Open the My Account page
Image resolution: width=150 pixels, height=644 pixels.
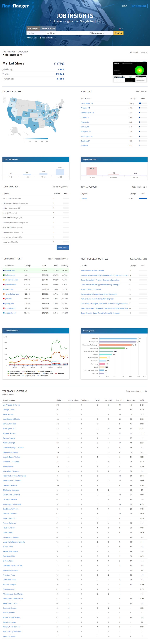coord(139,6)
